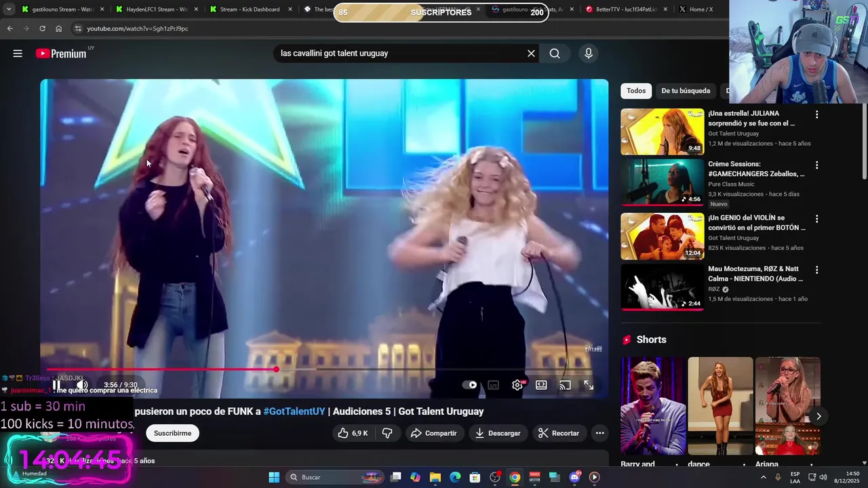Open the dance short
Viewport: 868px width, 488px height.
point(720,407)
